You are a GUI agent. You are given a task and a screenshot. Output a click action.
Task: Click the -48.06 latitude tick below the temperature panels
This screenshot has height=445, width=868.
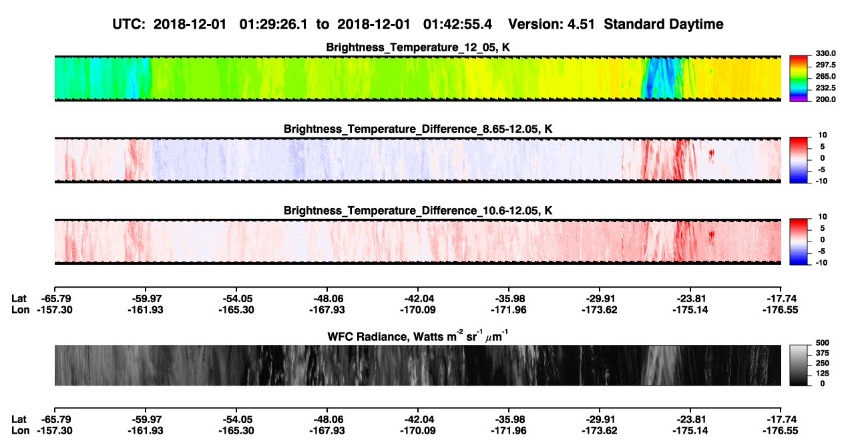[327, 298]
